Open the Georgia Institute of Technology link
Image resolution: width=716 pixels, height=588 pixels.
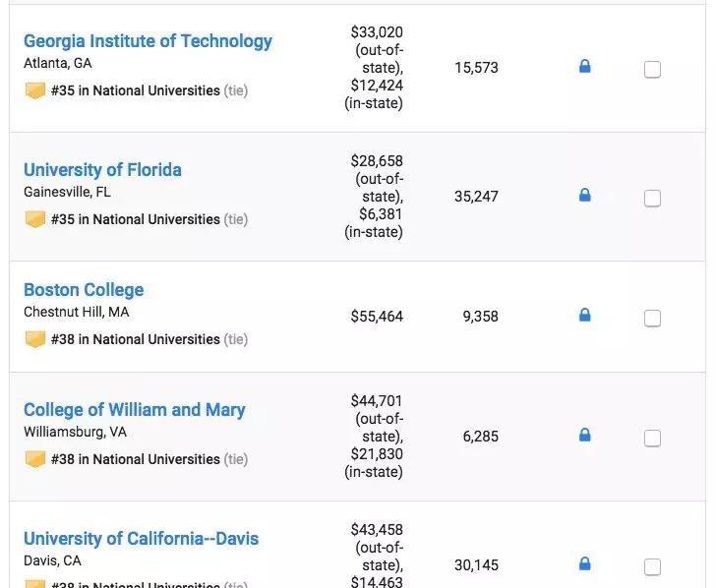coord(148,41)
